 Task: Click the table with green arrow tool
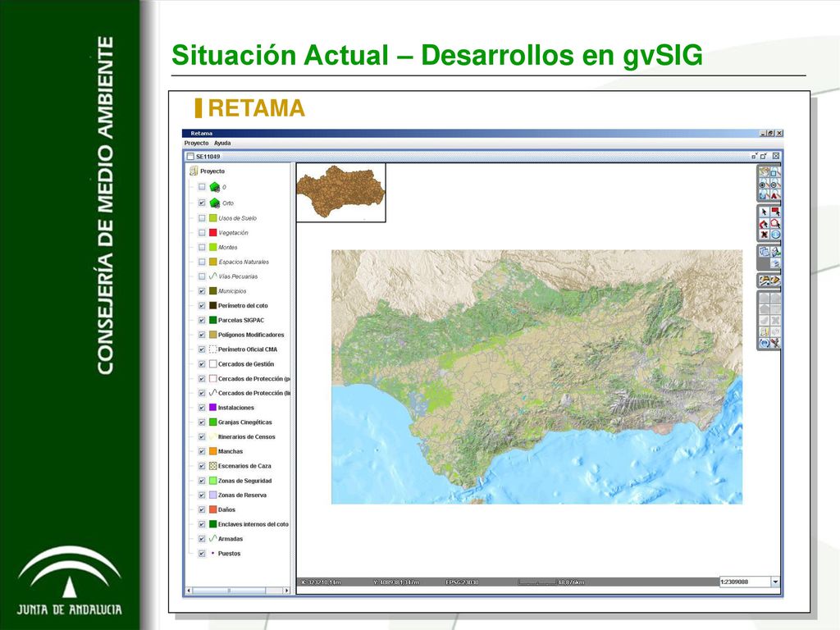pyautogui.click(x=775, y=251)
